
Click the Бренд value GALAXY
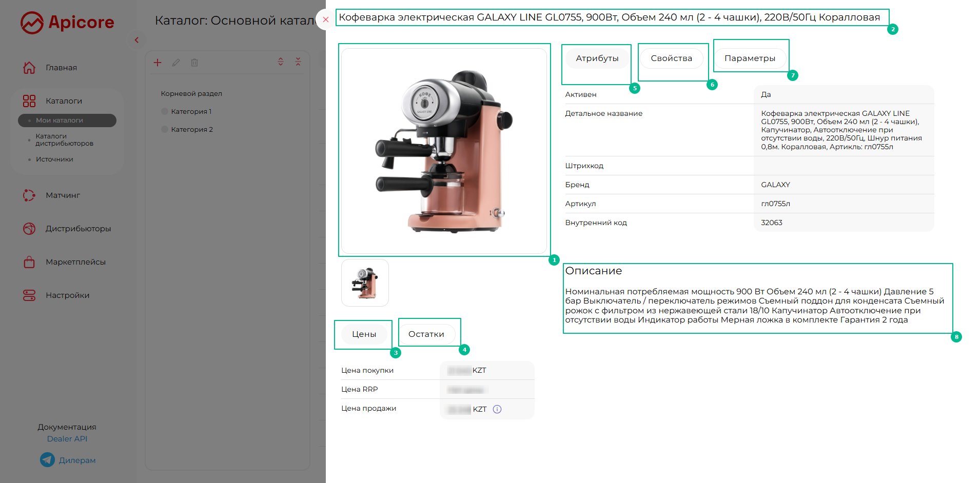(x=775, y=185)
